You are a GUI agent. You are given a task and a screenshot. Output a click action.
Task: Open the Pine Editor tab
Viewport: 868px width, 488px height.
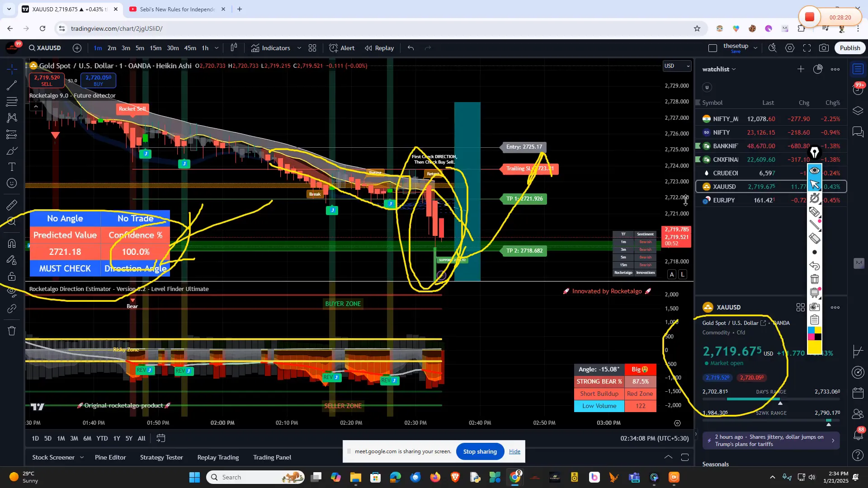(110, 457)
